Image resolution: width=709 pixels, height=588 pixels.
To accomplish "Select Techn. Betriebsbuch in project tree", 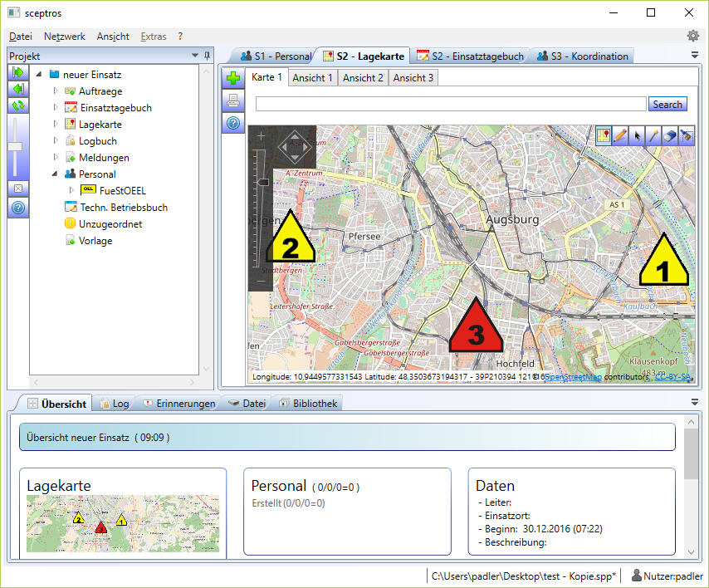I will click(x=124, y=207).
